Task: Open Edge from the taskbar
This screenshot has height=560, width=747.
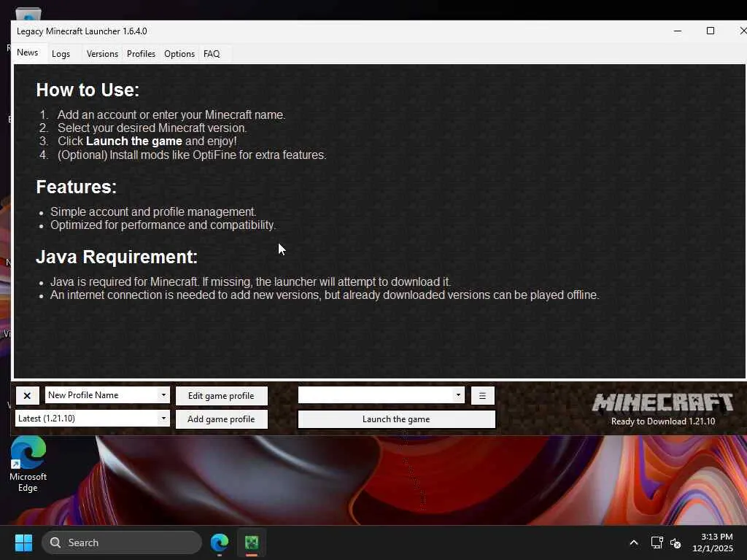Action: 220,542
